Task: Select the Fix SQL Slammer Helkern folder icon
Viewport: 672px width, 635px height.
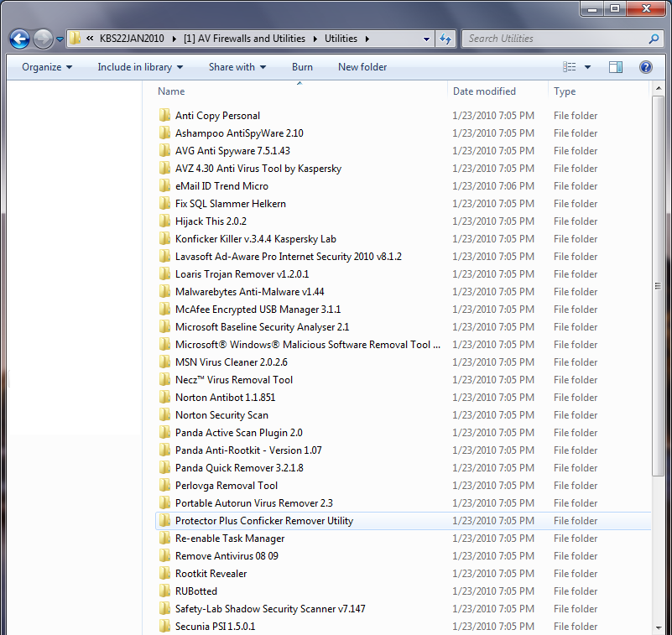Action: (164, 203)
